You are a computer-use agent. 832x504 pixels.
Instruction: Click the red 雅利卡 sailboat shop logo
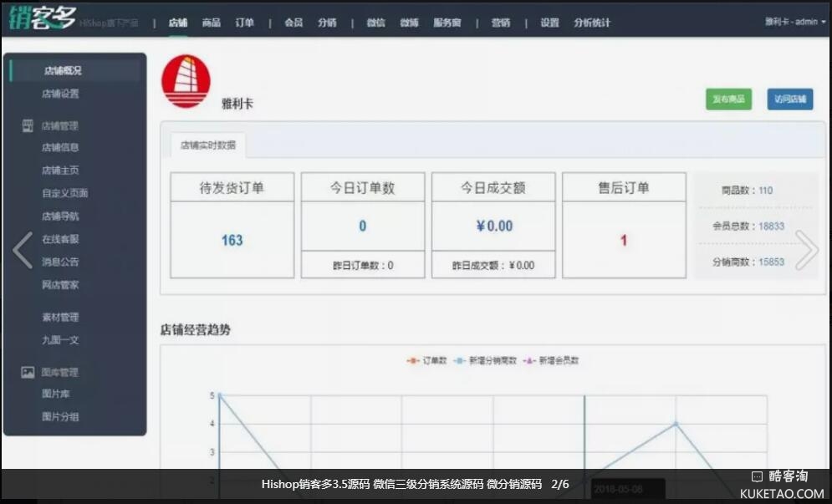pyautogui.click(x=186, y=81)
